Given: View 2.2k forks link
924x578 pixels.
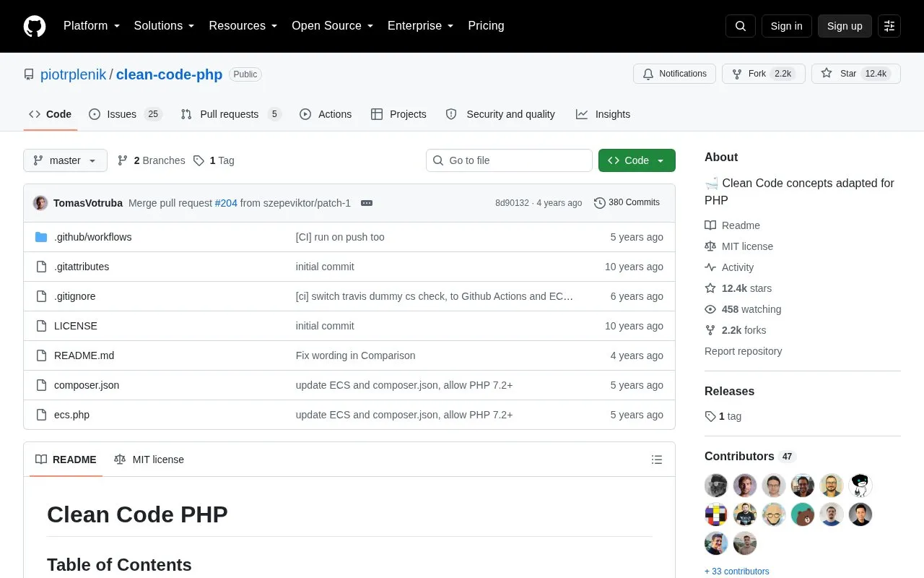Looking at the screenshot, I should (735, 330).
